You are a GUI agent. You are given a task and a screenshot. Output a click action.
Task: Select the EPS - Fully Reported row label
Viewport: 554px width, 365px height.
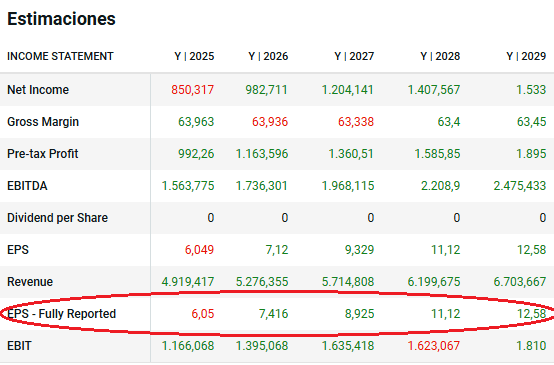[61, 314]
